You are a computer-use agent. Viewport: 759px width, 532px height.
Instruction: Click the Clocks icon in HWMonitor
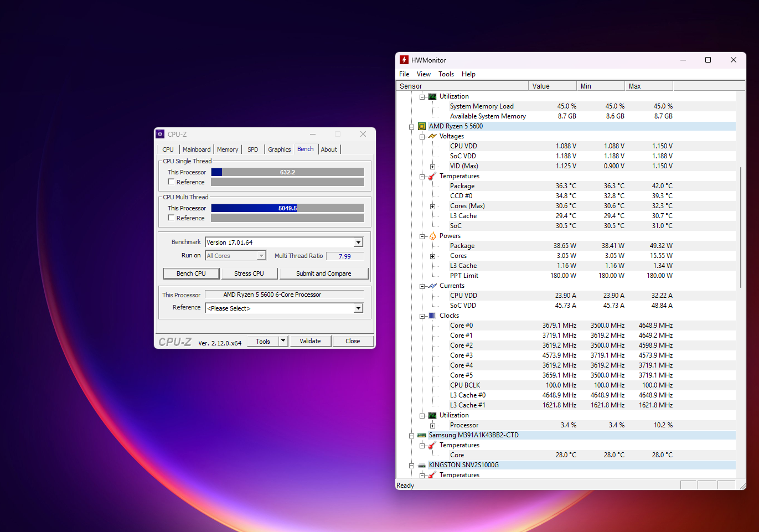(432, 316)
